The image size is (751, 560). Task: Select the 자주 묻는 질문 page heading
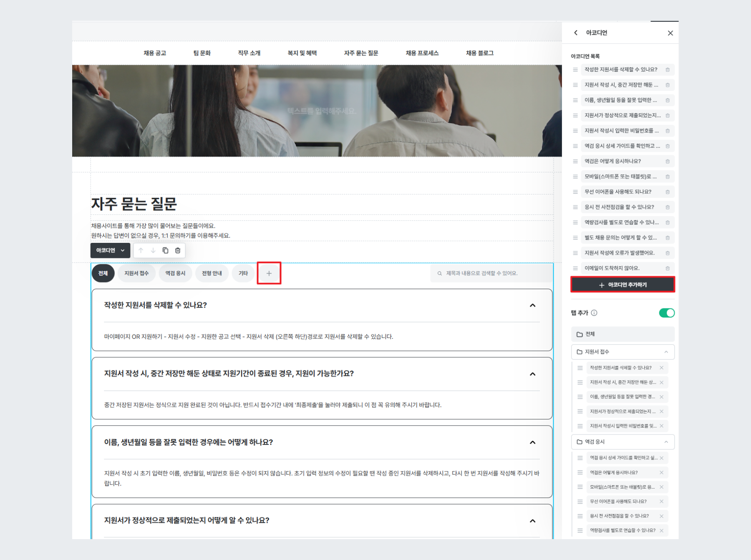pos(134,204)
